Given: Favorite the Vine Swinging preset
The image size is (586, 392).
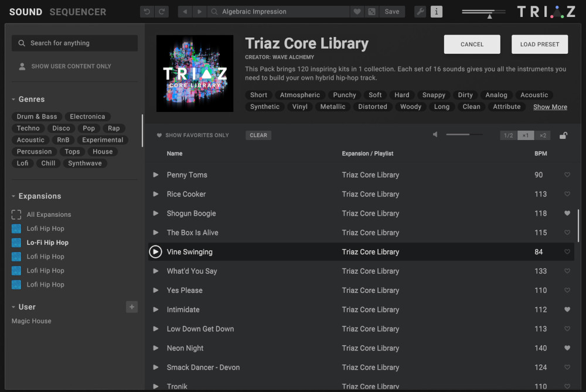Looking at the screenshot, I should click(567, 251).
